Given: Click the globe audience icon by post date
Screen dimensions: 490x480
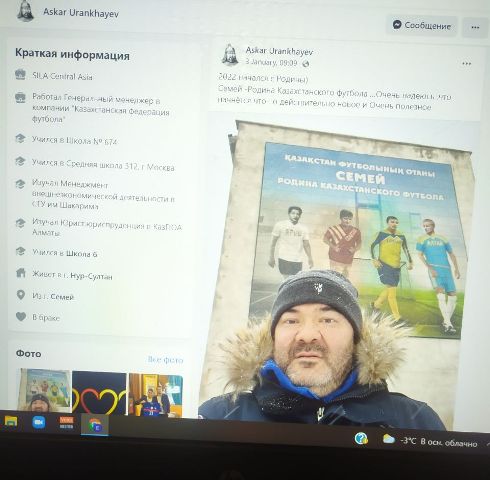Looking at the screenshot, I should click(x=305, y=63).
